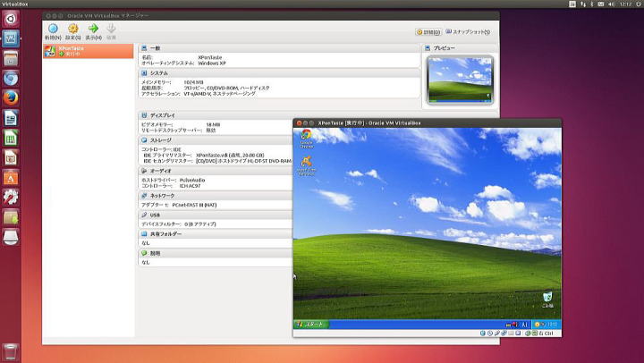This screenshot has height=363, width=644.
Task: Click the optical drive icon in VM status bar
Action: (489, 333)
